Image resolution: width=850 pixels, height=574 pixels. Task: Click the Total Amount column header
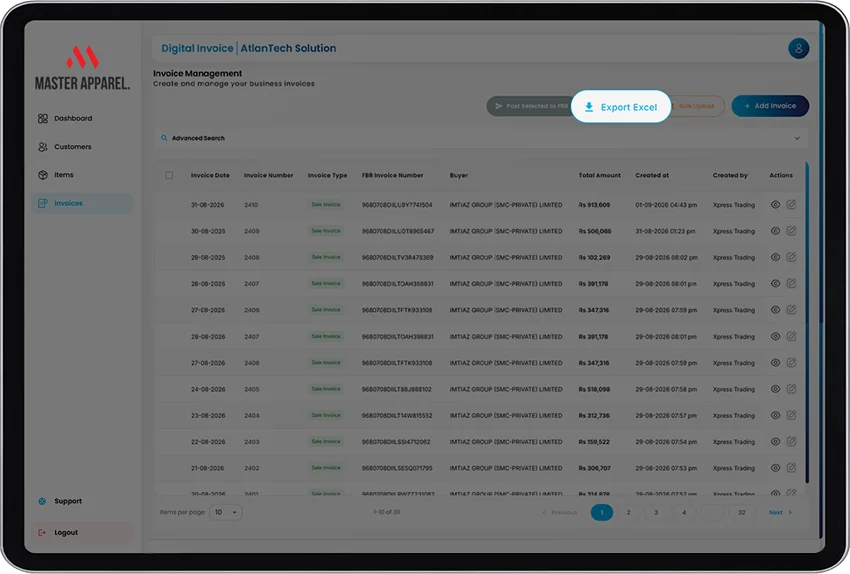[x=600, y=176]
